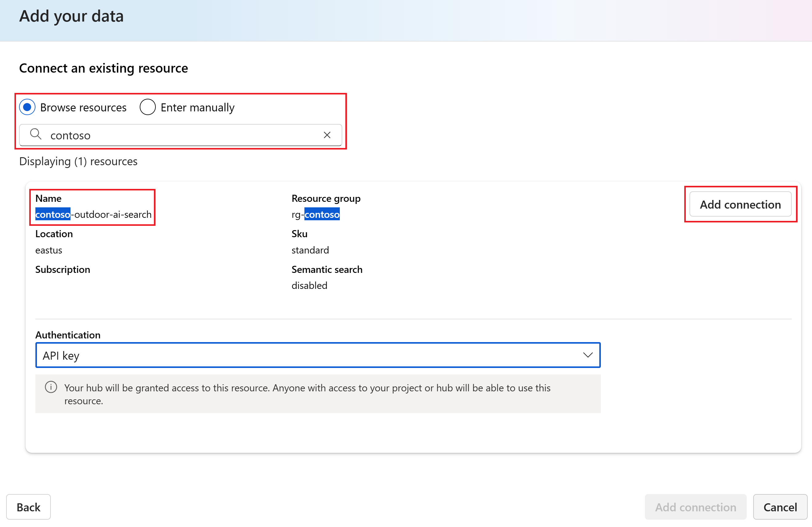Click the Subscription label
This screenshot has height=527, width=812.
(x=63, y=269)
